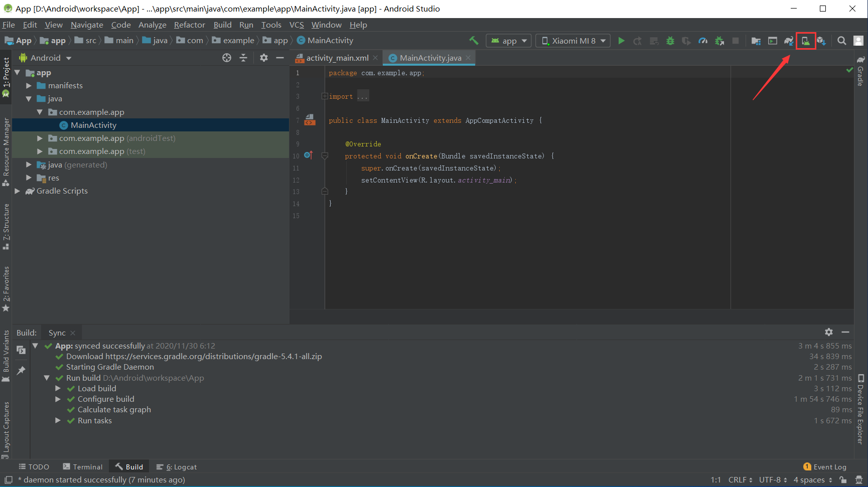Attach debugger to Android process icon
The height and width of the screenshot is (487, 868).
coord(719,41)
